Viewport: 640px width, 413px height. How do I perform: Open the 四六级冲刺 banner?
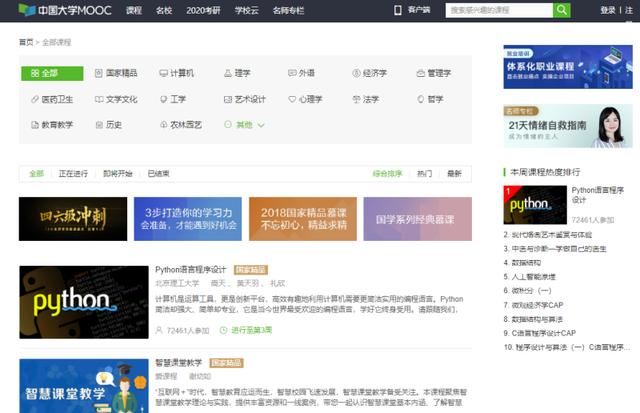pos(73,219)
